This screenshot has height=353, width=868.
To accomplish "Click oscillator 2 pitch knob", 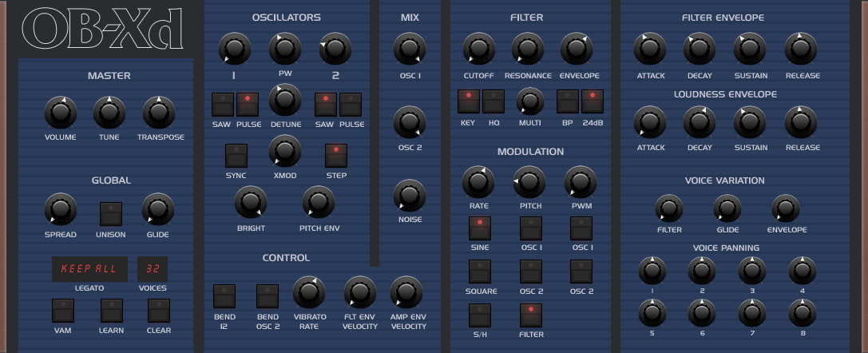I will pyautogui.click(x=335, y=49).
